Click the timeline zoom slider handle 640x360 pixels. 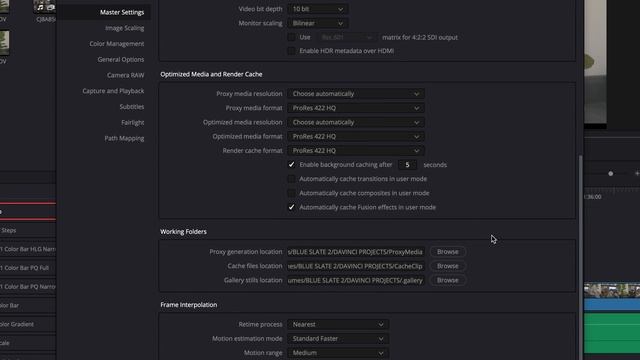pyautogui.click(x=610, y=174)
